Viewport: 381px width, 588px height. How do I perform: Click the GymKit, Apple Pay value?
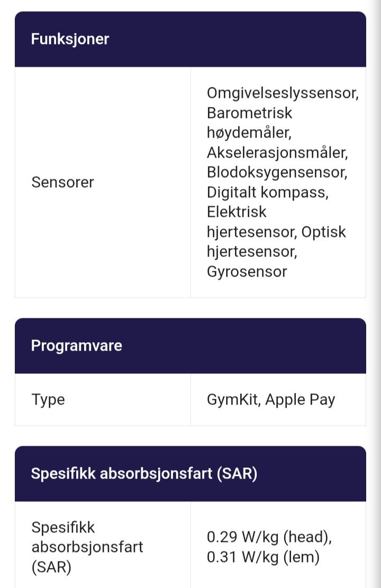(x=271, y=400)
